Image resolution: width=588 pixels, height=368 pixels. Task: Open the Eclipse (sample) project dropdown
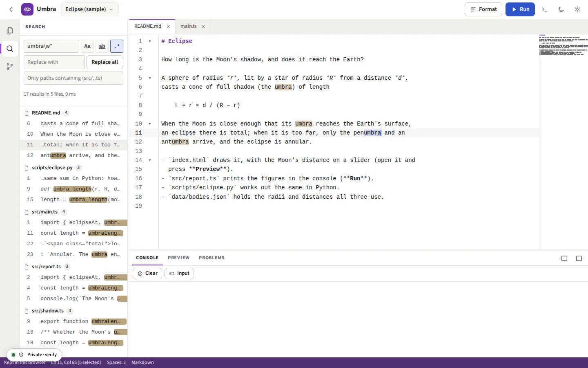pos(89,9)
